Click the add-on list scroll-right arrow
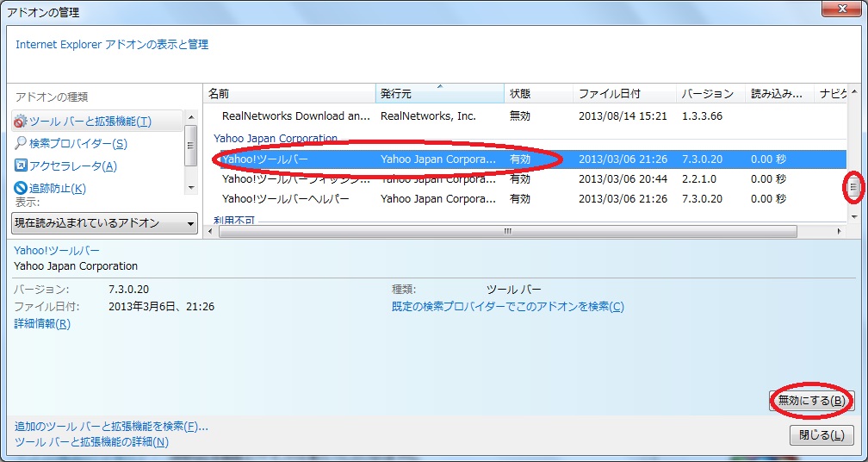Screen dimensions: 868x462 840,232
